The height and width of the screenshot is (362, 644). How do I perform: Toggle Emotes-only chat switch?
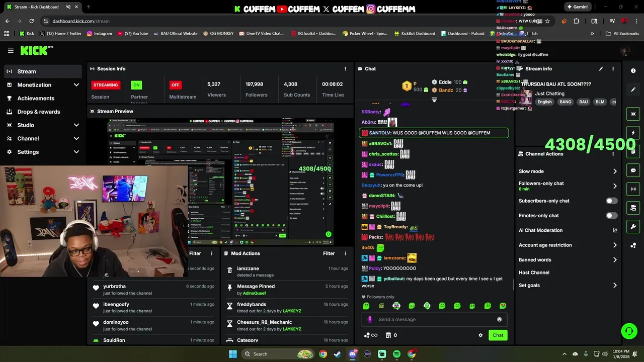611,216
